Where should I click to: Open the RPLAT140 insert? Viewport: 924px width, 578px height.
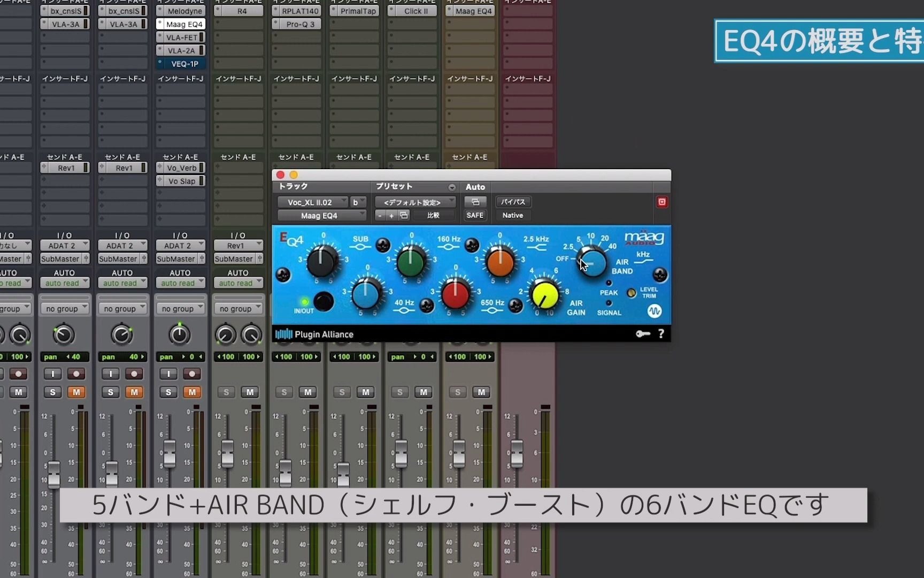[296, 11]
